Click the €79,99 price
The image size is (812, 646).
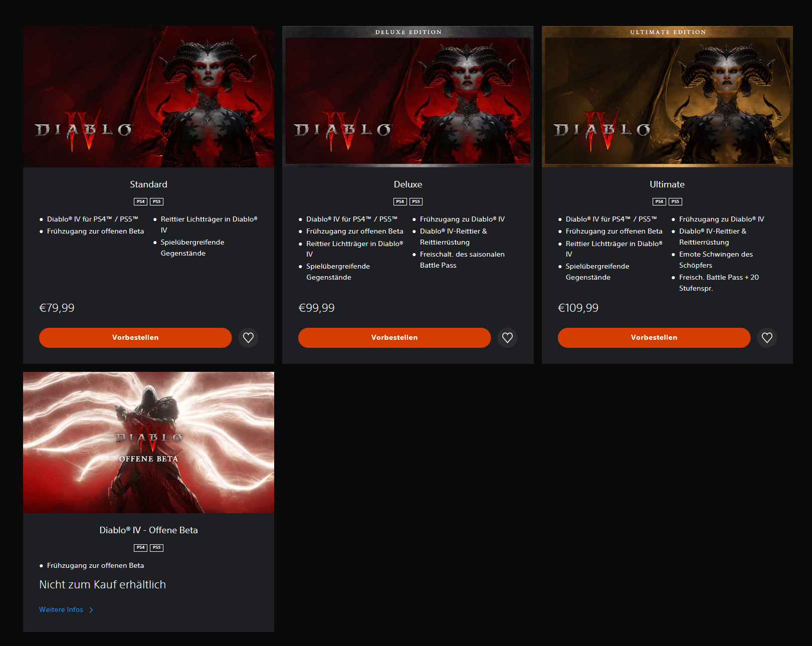[x=57, y=308]
